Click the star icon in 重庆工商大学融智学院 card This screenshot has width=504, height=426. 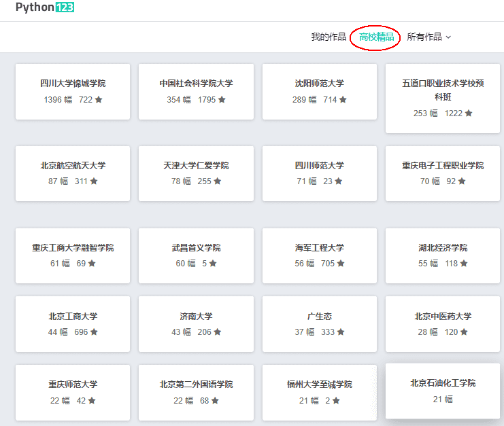coord(92,264)
